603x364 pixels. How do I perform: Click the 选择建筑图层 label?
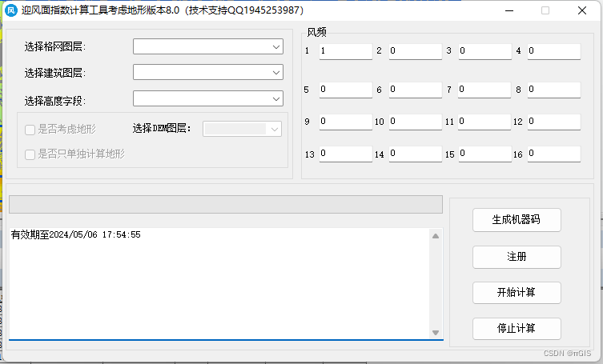point(55,73)
